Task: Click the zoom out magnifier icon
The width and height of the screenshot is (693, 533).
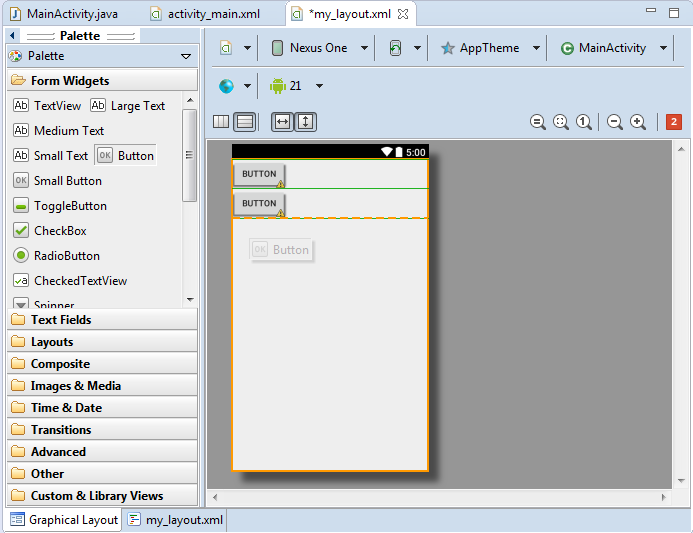Action: coord(615,122)
